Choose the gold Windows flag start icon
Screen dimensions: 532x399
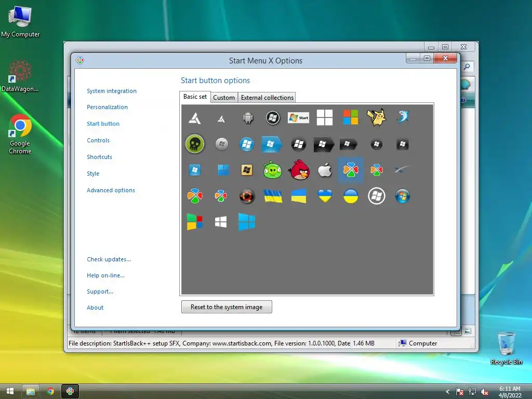[x=247, y=170]
